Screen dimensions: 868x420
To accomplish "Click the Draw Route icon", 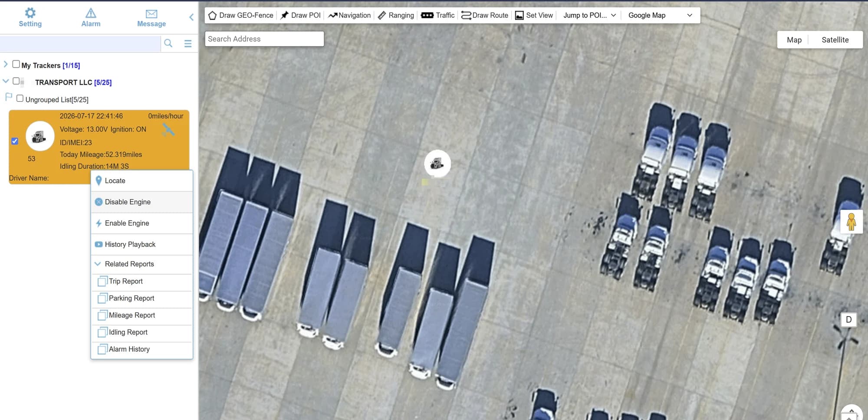I will coord(466,15).
